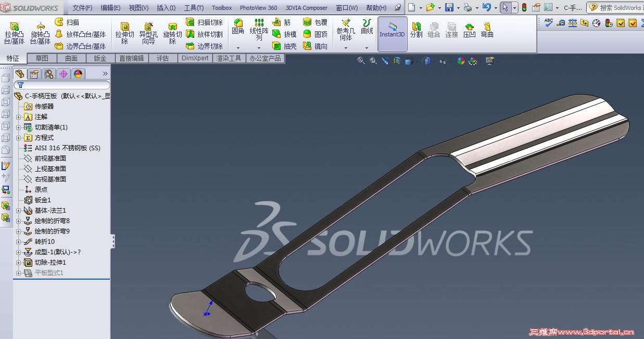Viewport: 644px width, 339px height.
Task: Click the Zoom to Fit view icon
Action: coord(361,61)
